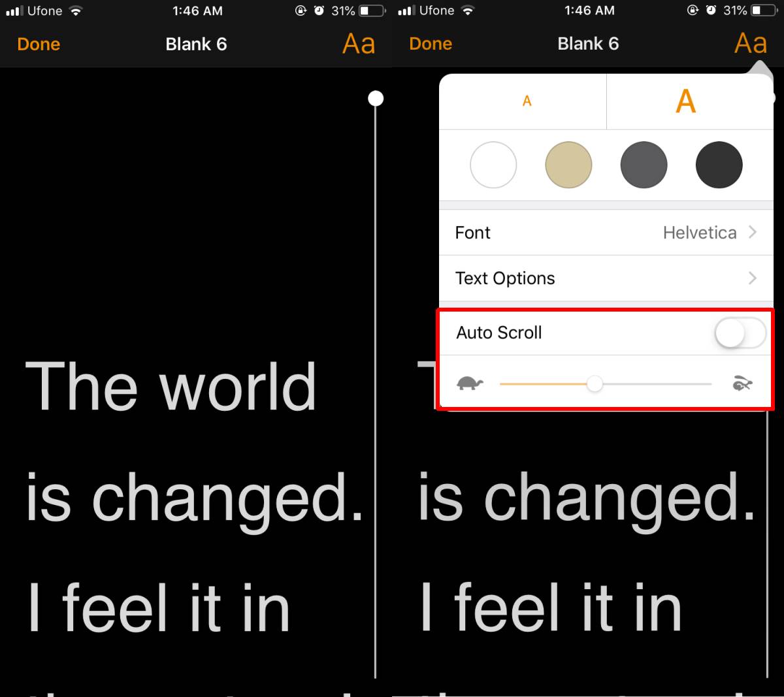Select the white background swatch
Screen dimensions: 784x697
pos(493,165)
